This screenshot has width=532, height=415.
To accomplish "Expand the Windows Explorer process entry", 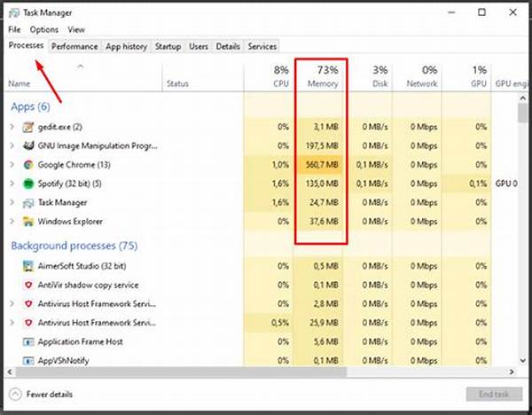I will point(12,221).
